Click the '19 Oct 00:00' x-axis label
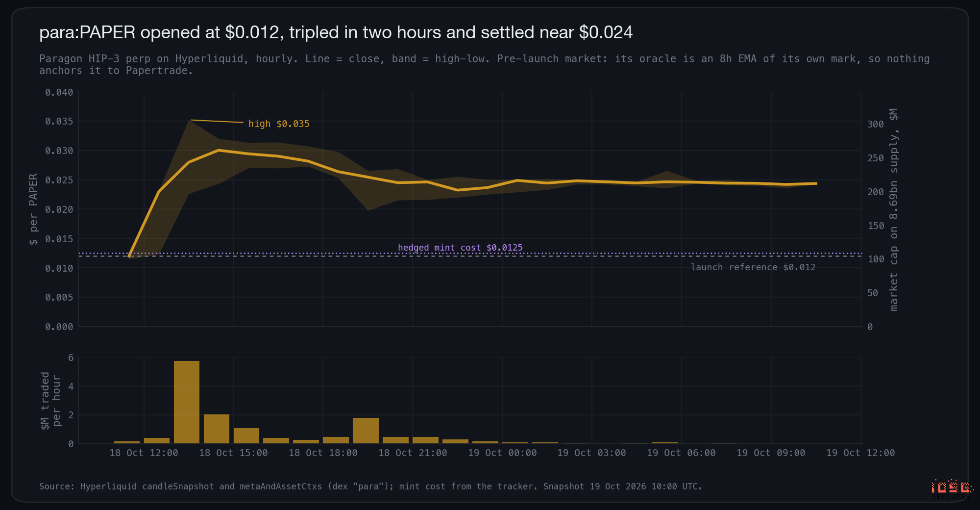Screen dimensions: 980x510 [502, 453]
